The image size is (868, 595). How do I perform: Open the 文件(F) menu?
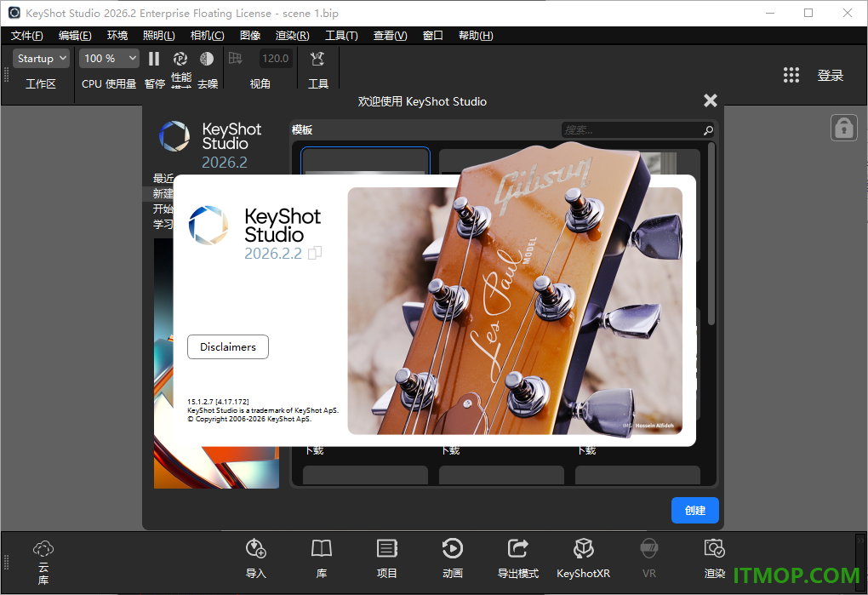point(26,36)
